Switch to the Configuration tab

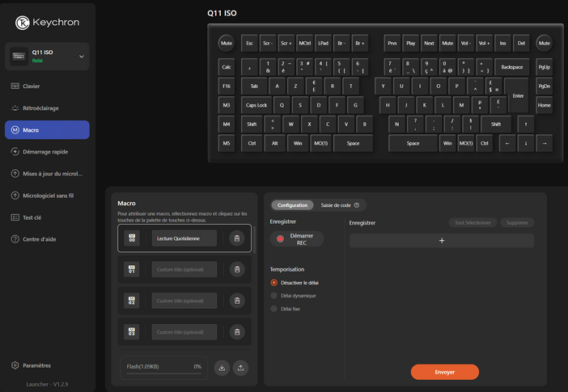coord(292,205)
